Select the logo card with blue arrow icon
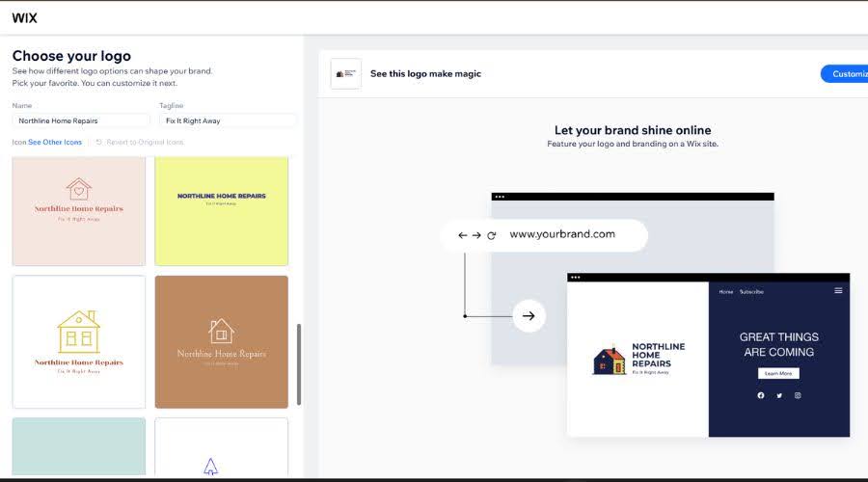Viewport: 868px width, 482px height. click(x=222, y=446)
